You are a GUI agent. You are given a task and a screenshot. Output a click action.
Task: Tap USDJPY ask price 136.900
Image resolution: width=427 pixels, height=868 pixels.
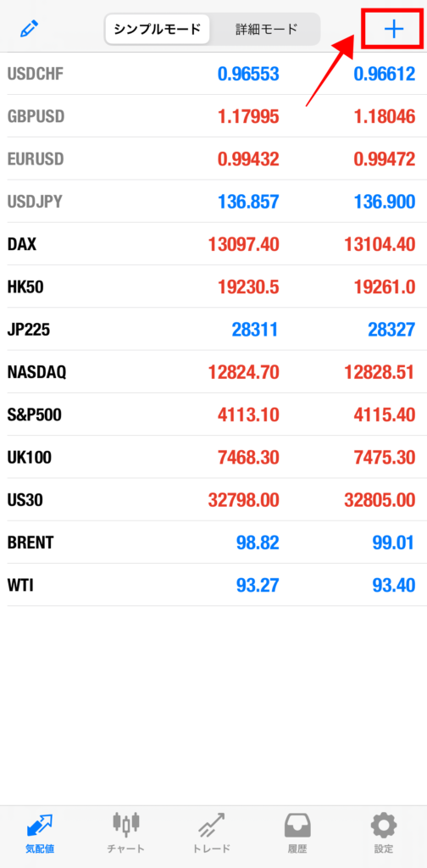click(384, 202)
